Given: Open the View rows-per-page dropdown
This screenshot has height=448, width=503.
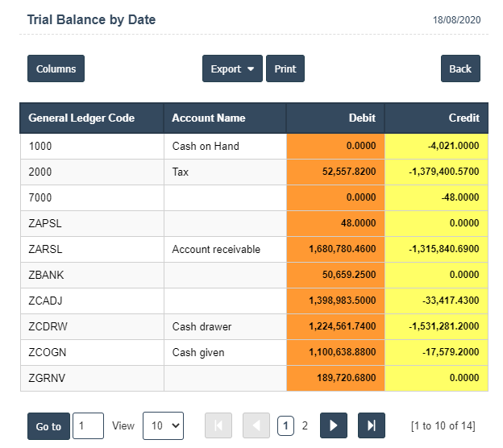Looking at the screenshot, I should tap(163, 426).
